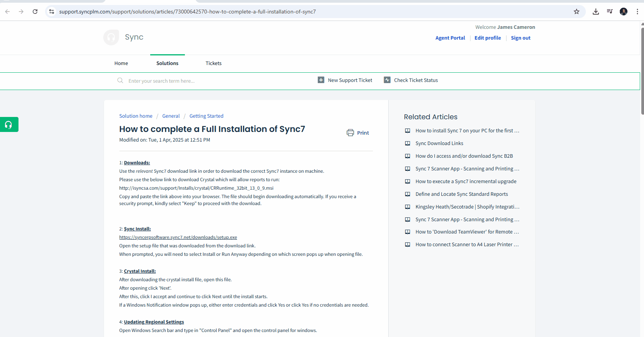Click book icon beside Sync Download Links
The width and height of the screenshot is (644, 337).
408,143
